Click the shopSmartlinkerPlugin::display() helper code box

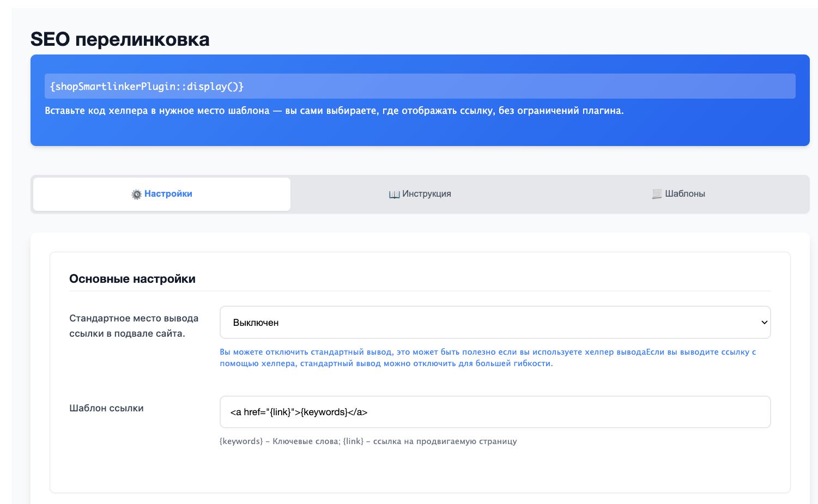pos(420,87)
